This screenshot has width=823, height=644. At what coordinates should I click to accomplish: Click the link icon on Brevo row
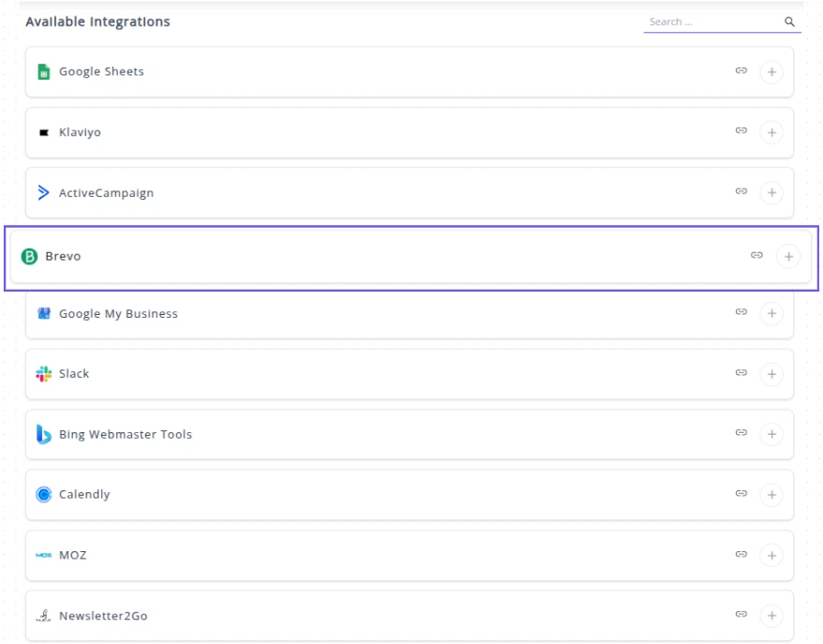point(756,255)
